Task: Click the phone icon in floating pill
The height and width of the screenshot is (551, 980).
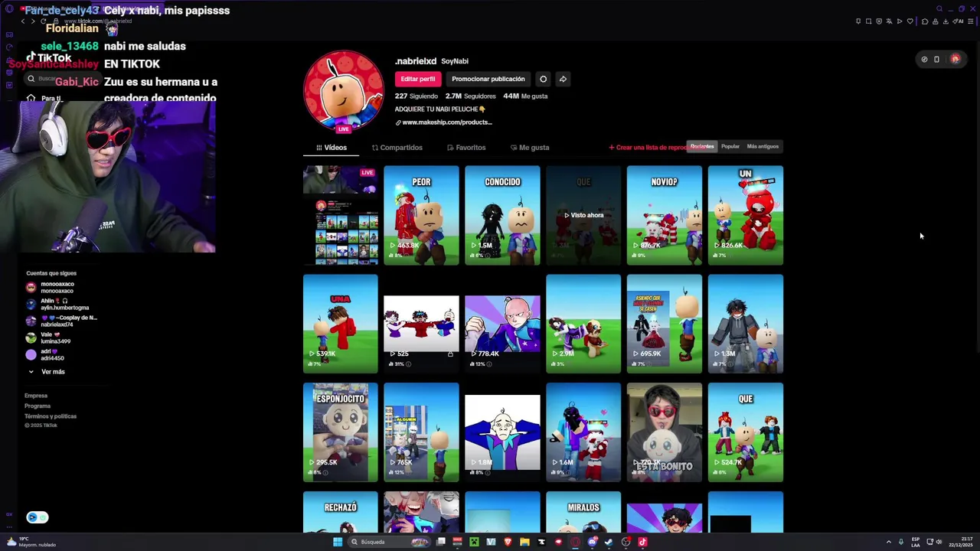Action: point(936,59)
